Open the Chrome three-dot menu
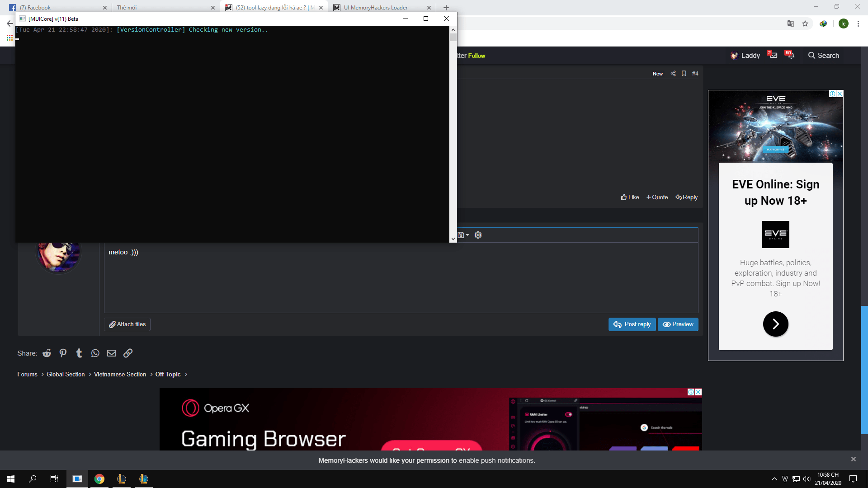Screen dimensions: 868x488 tap(858, 23)
